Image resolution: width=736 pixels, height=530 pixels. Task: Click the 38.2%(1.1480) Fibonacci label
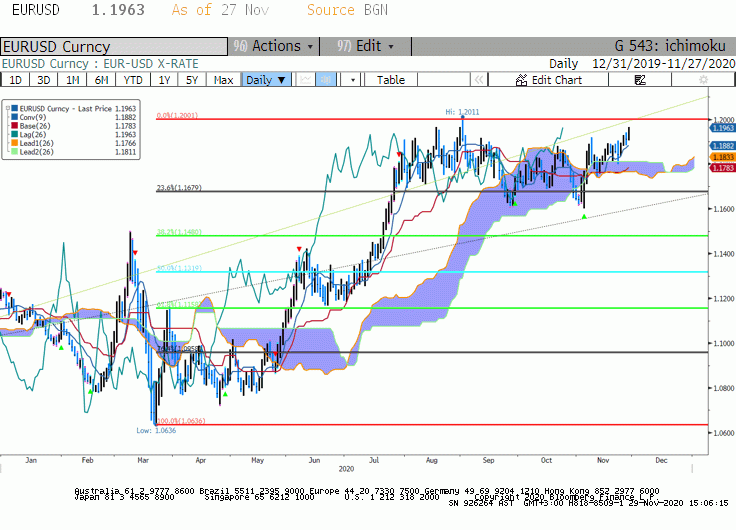click(179, 232)
